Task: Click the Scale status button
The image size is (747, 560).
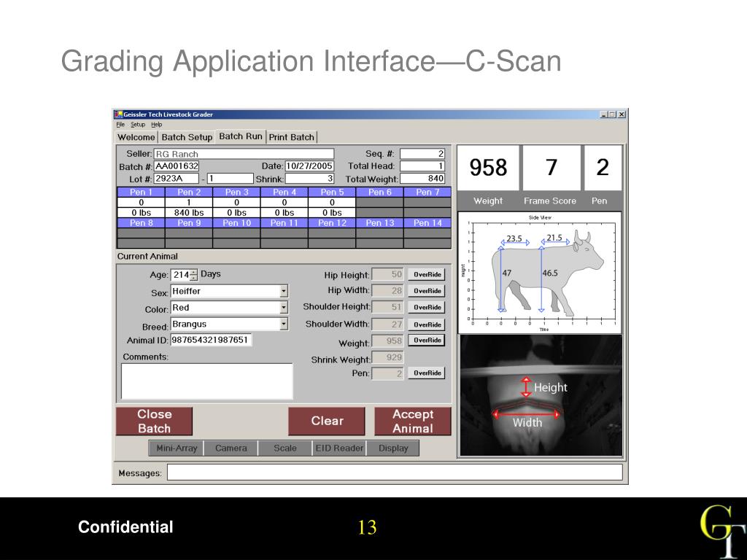Action: tap(285, 448)
